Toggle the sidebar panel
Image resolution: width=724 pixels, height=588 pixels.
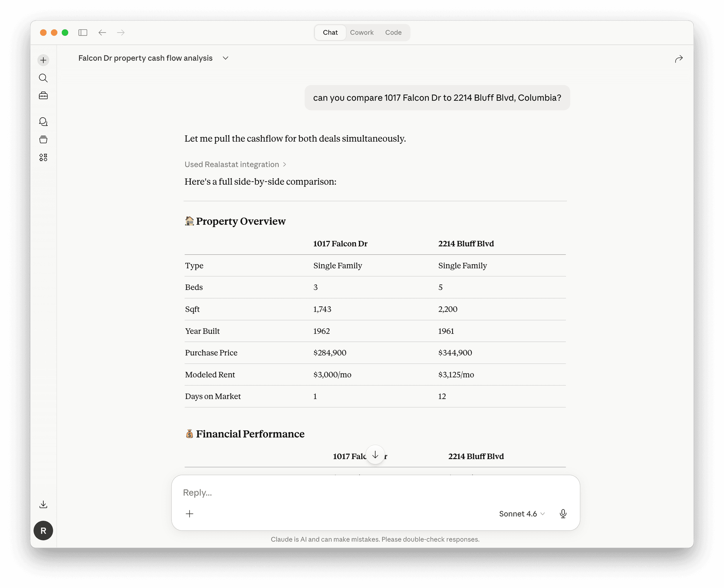(x=83, y=33)
